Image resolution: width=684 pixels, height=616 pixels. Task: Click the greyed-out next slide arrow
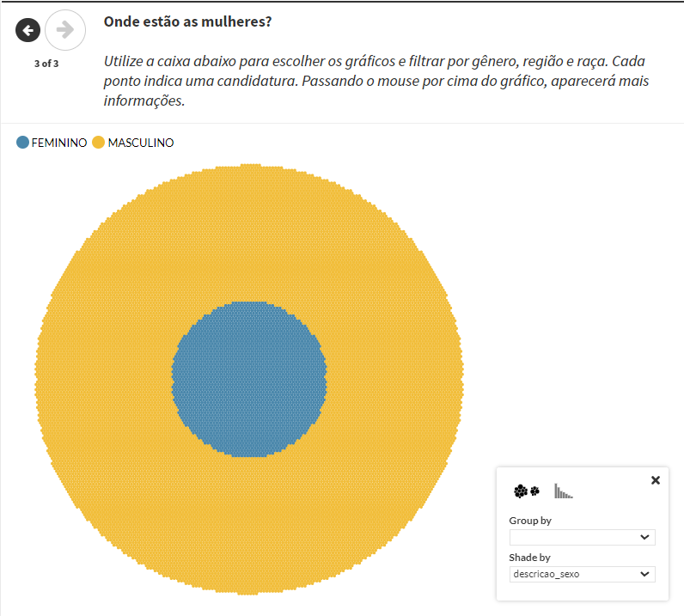tap(64, 31)
